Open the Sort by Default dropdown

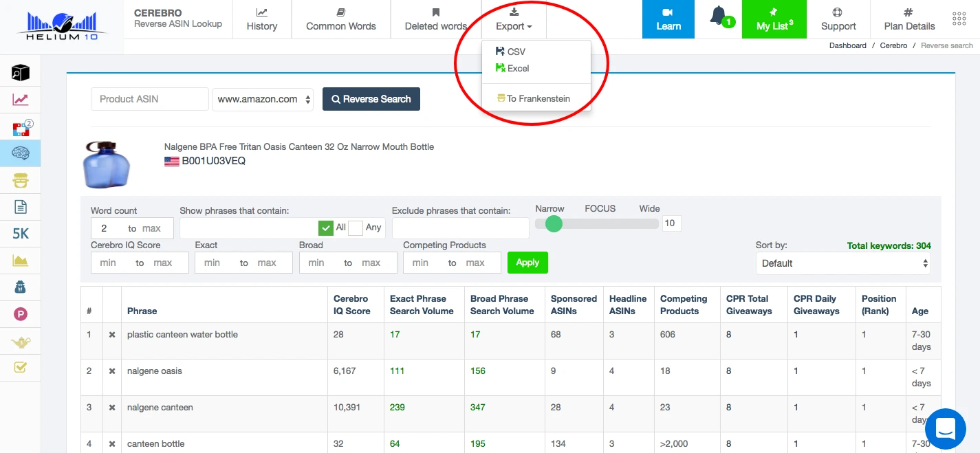[x=843, y=263]
